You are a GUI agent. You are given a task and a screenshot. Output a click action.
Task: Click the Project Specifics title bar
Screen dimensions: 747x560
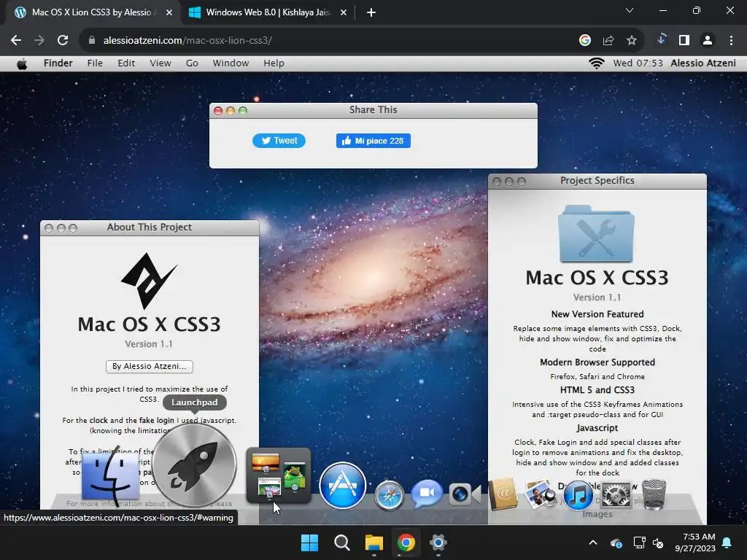tap(597, 181)
